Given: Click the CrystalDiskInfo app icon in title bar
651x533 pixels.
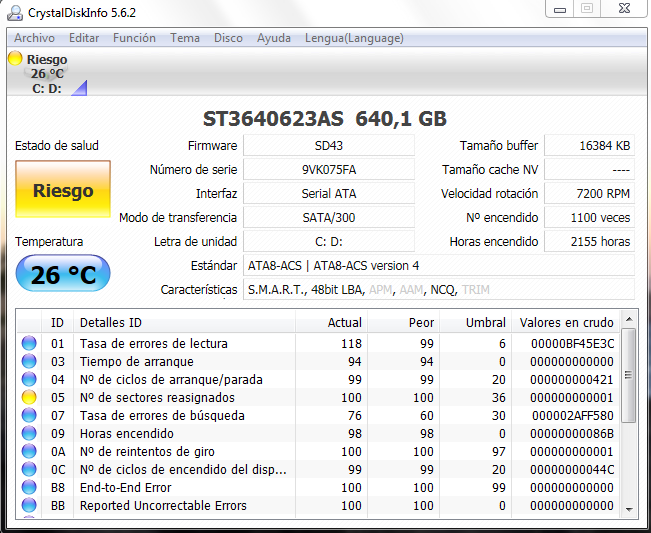Looking at the screenshot, I should point(15,13).
